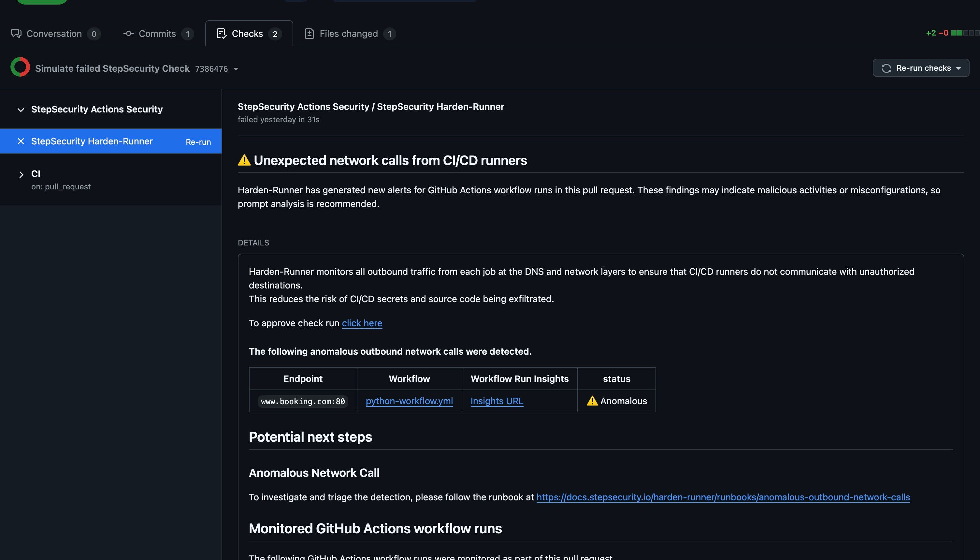Click the StepSecurity Harden-Runner check title heading

tap(371, 107)
